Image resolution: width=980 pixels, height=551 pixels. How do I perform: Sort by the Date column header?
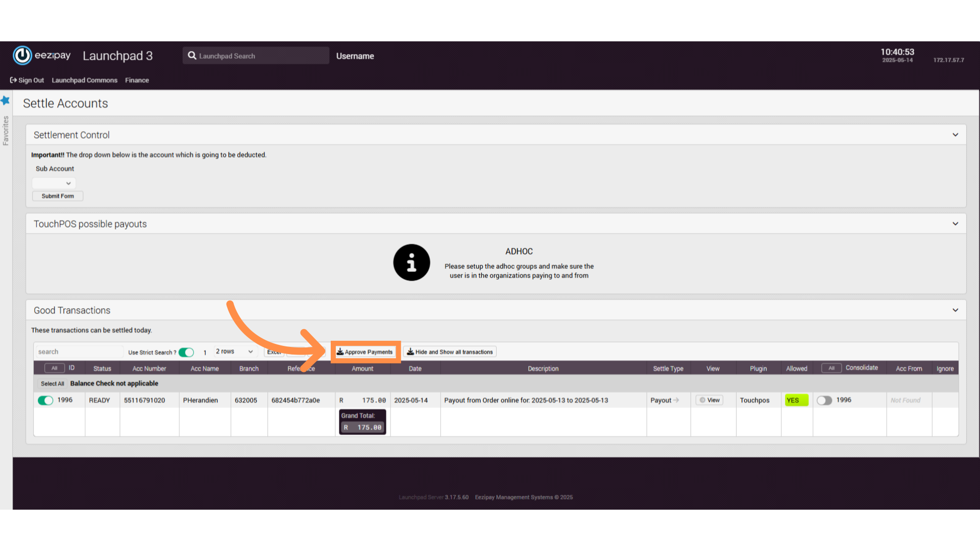[415, 368]
